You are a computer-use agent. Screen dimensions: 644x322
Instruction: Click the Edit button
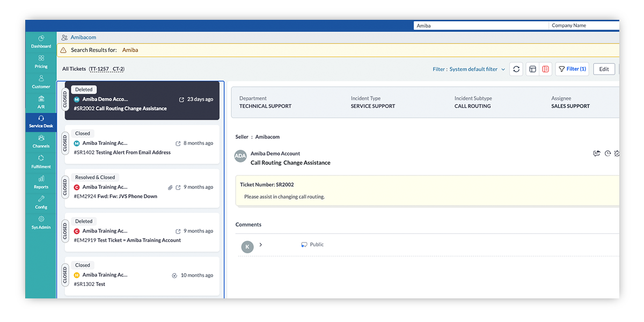(604, 69)
